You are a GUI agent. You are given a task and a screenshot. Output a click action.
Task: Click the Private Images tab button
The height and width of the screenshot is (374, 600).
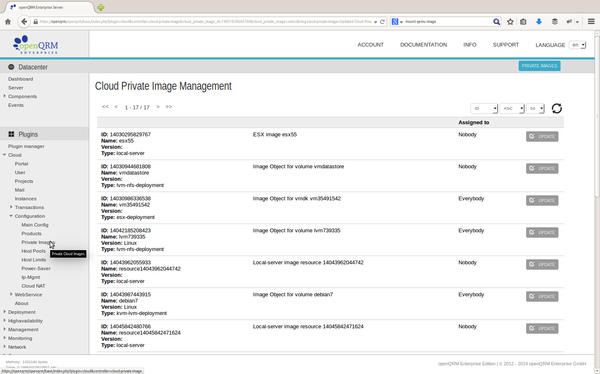539,66
